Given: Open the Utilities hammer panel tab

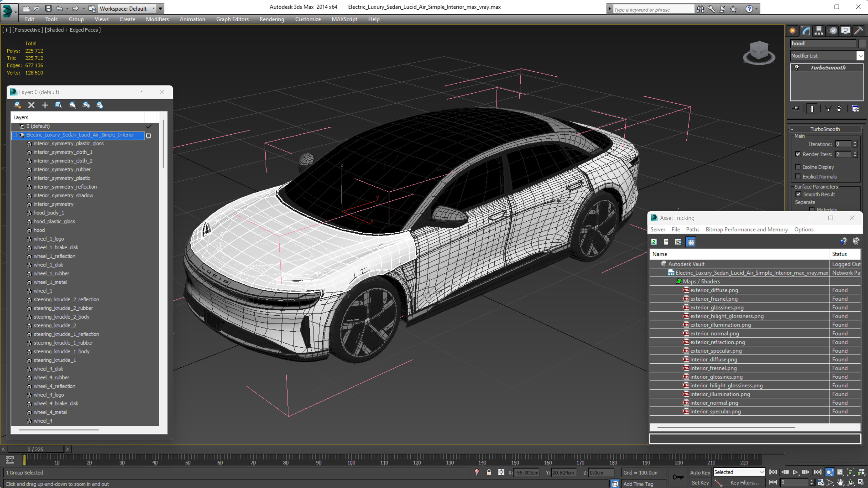Looking at the screenshot, I should (x=859, y=31).
